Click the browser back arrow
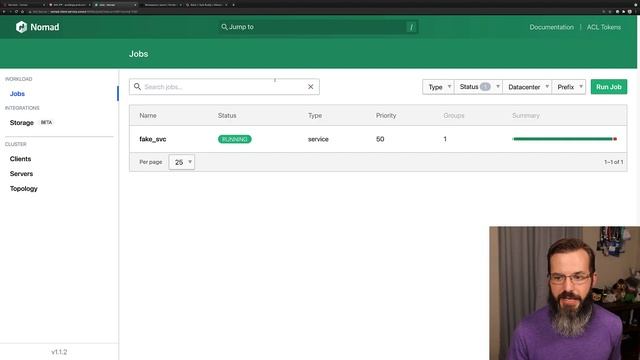Screen dimensions: 640x360 coord(4,11)
